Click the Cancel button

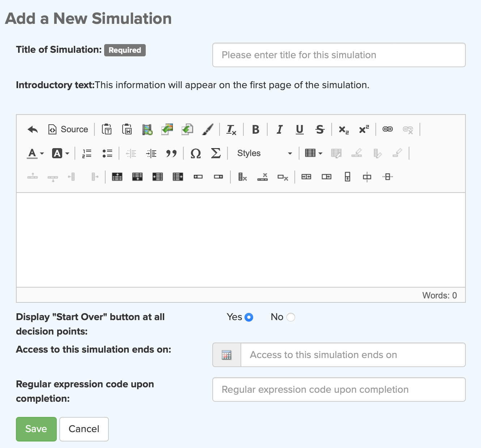point(84,429)
